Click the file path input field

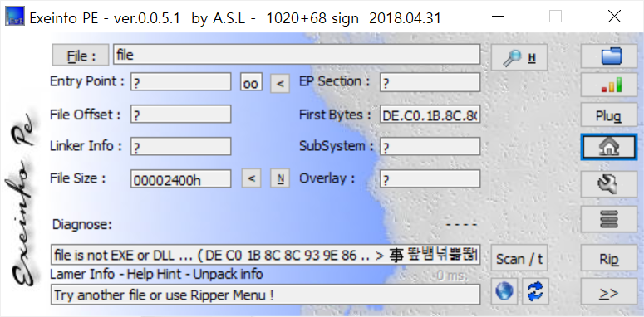(297, 55)
